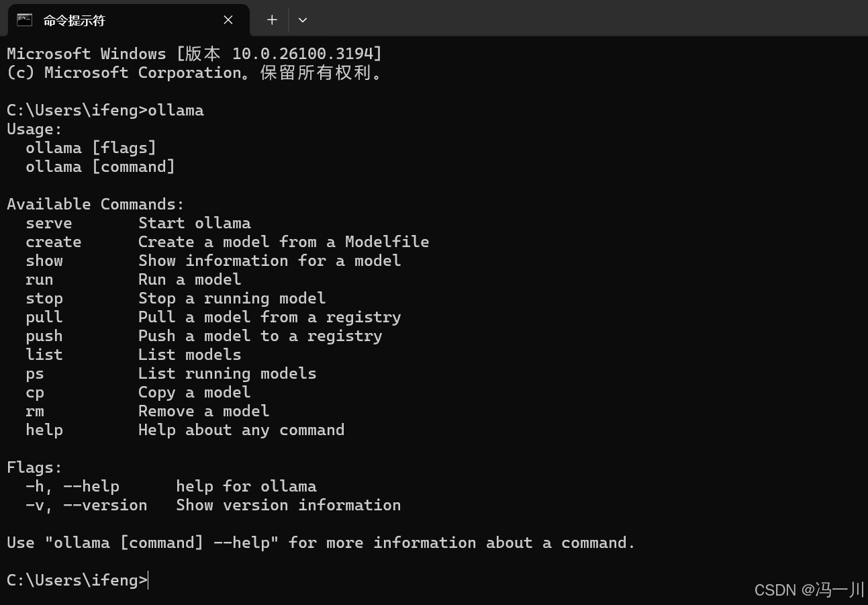Click the CSDN @冯一川 watermark
868x605 pixels.
[x=810, y=590]
